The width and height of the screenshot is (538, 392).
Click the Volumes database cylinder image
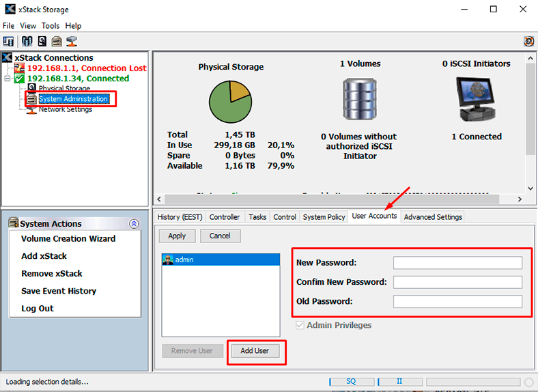[x=360, y=99]
